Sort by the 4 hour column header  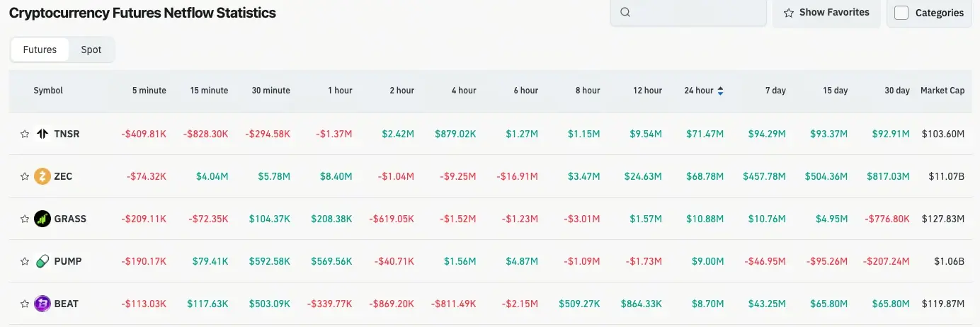(463, 91)
